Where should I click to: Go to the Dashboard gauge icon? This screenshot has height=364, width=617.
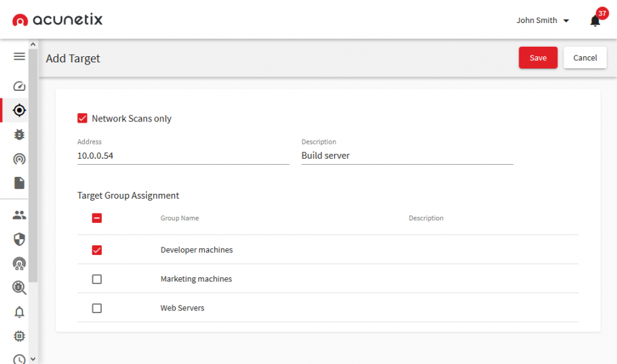(19, 86)
